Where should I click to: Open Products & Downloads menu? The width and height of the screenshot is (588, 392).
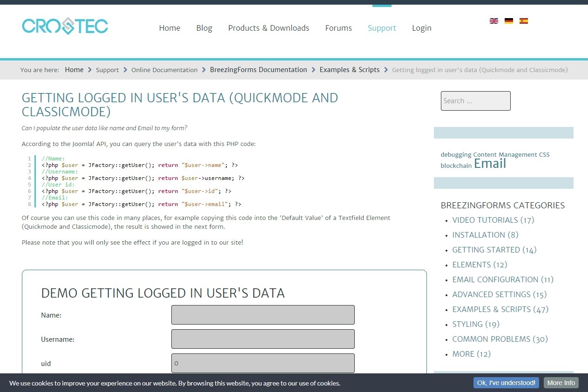pyautogui.click(x=269, y=28)
